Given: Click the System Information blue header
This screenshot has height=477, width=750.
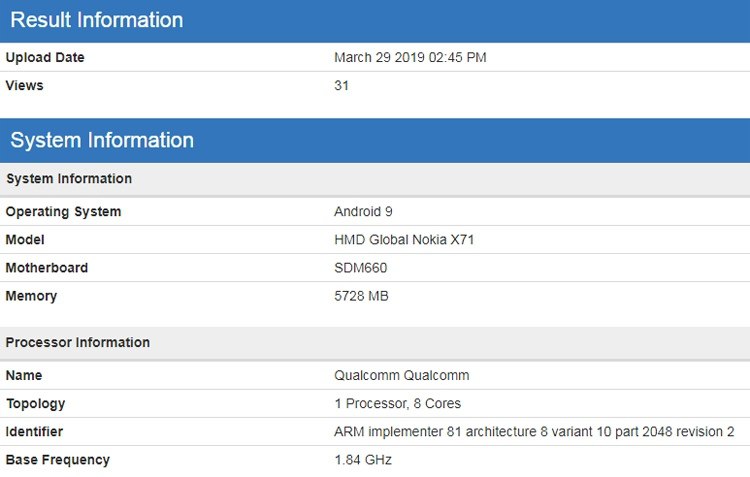Looking at the screenshot, I should click(x=102, y=140).
